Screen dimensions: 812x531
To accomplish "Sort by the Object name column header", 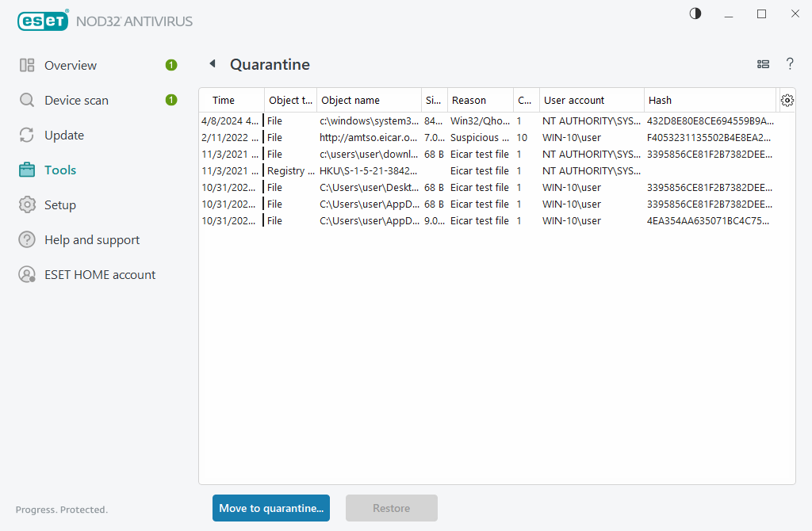I will (x=369, y=101).
